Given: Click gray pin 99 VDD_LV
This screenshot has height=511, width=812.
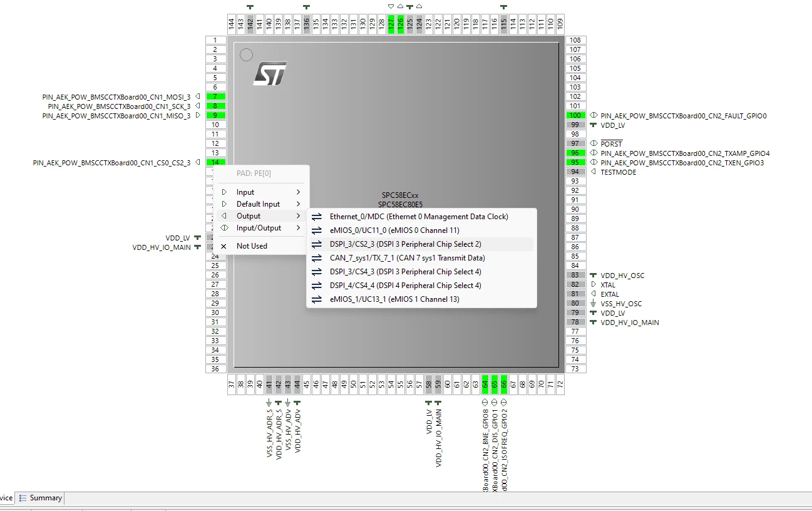Looking at the screenshot, I should point(575,125).
